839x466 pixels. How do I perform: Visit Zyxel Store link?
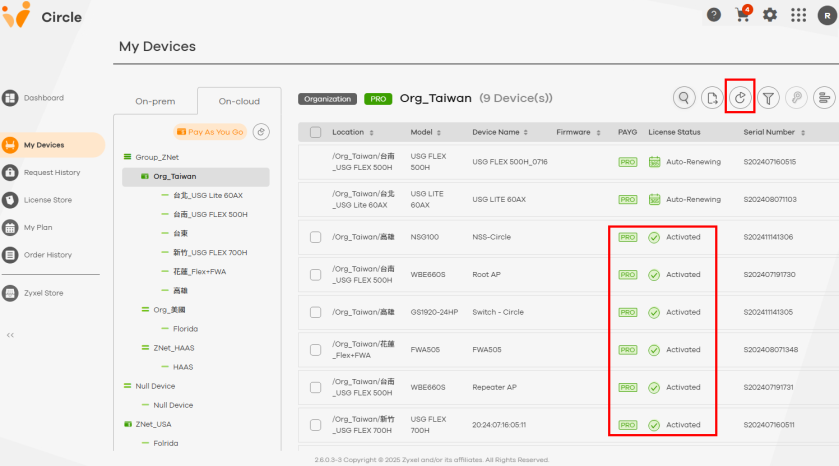[33, 293]
